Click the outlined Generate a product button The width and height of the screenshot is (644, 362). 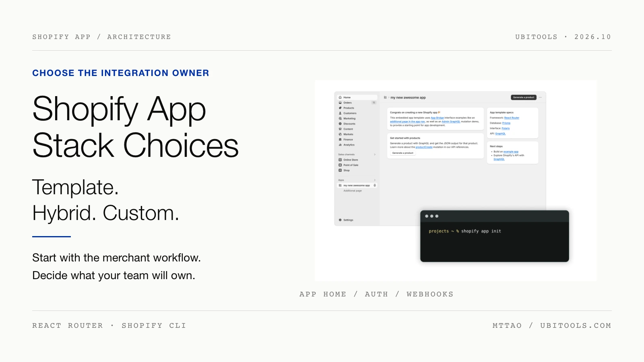(403, 153)
